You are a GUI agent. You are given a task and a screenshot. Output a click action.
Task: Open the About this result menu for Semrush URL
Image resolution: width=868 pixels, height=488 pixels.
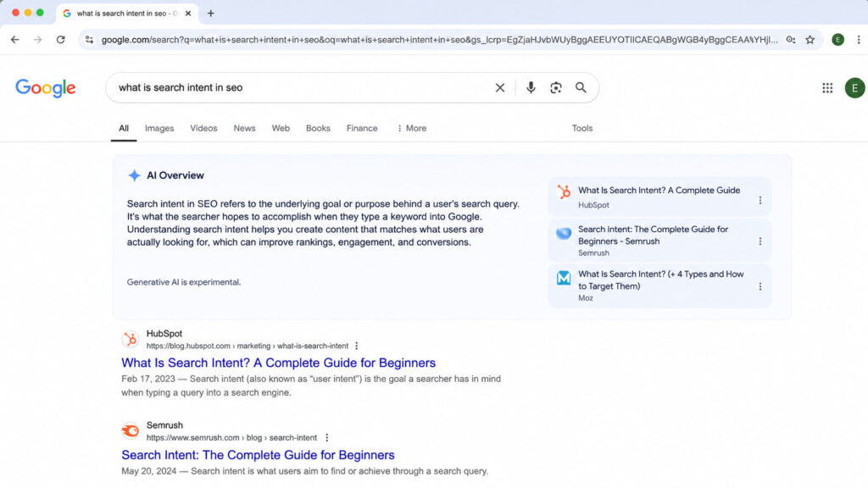[326, 438]
